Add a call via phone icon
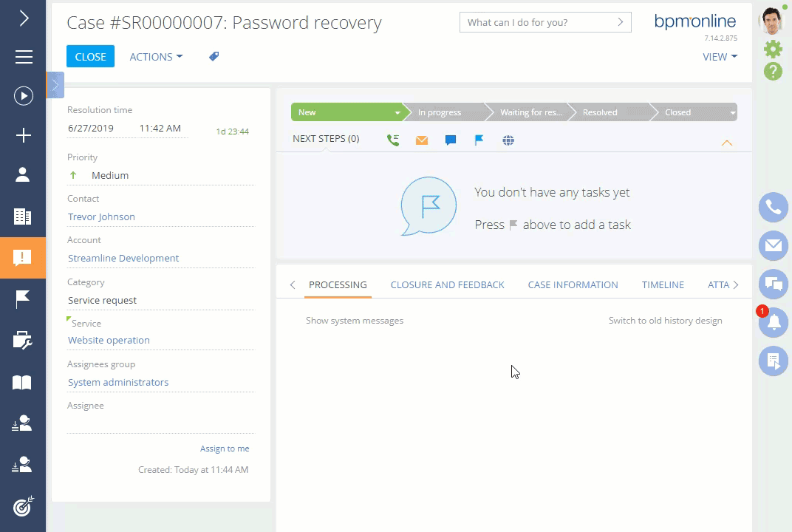The height and width of the screenshot is (532, 792). [x=393, y=140]
